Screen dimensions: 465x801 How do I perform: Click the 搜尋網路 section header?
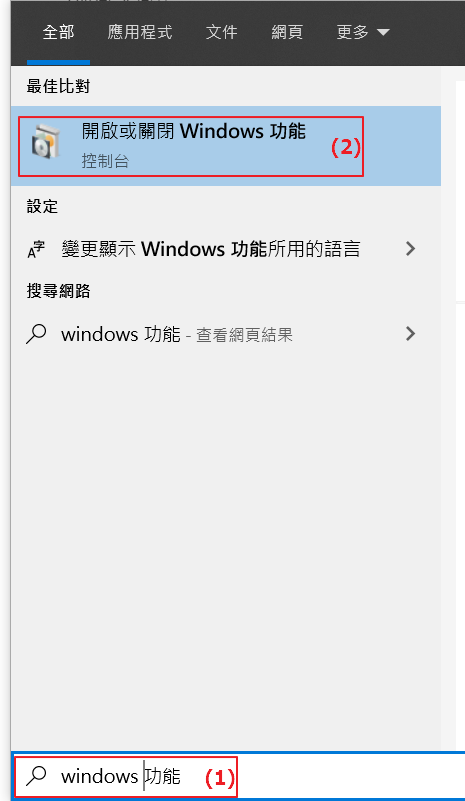click(58, 291)
